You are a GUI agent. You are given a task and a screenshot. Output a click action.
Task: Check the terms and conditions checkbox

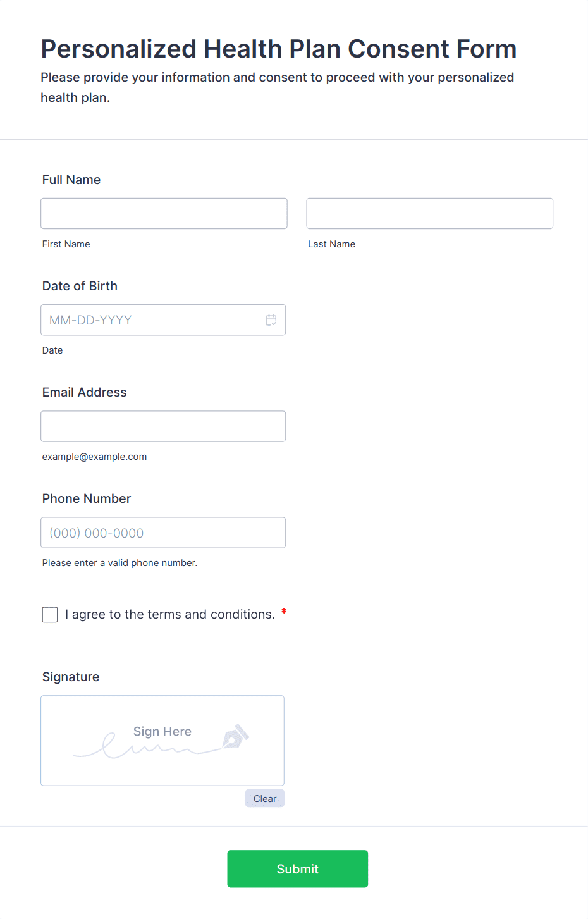click(50, 615)
